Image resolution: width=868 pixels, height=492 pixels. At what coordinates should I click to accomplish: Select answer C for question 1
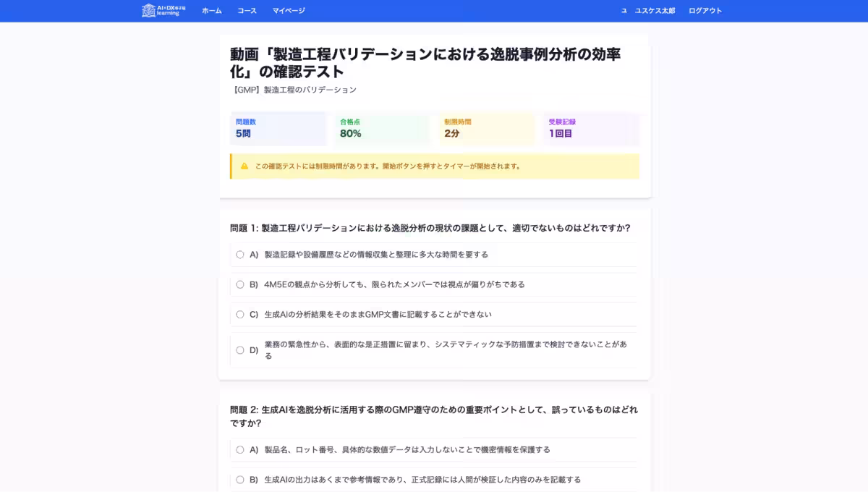(239, 314)
